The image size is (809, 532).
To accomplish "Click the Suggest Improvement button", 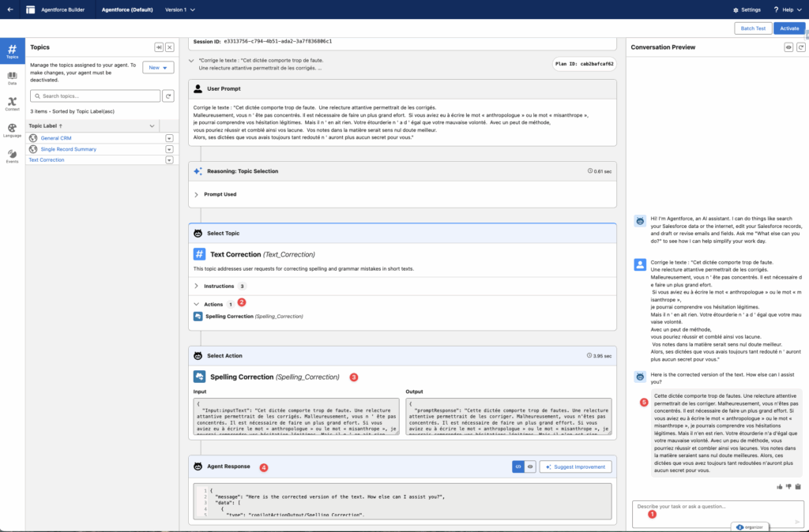I will pyautogui.click(x=576, y=467).
